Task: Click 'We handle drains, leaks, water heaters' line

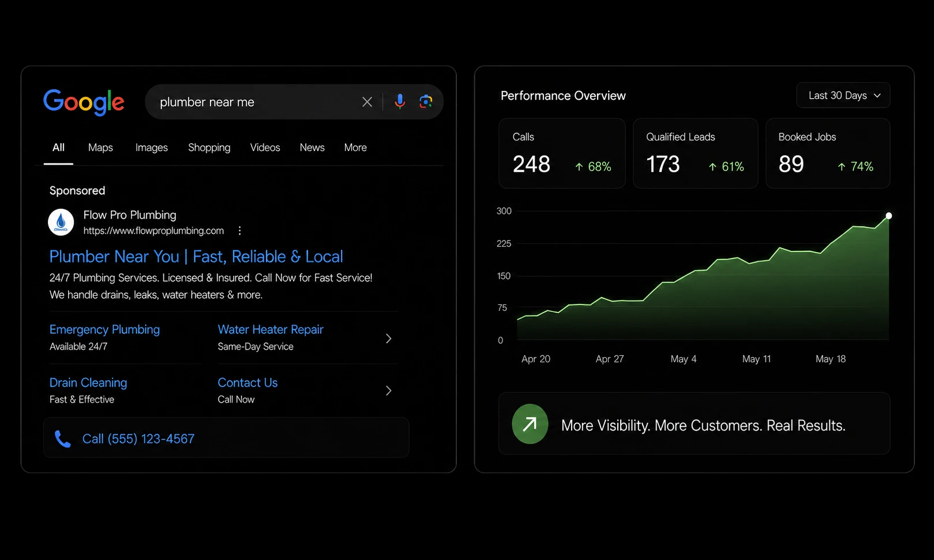Action: [156, 295]
